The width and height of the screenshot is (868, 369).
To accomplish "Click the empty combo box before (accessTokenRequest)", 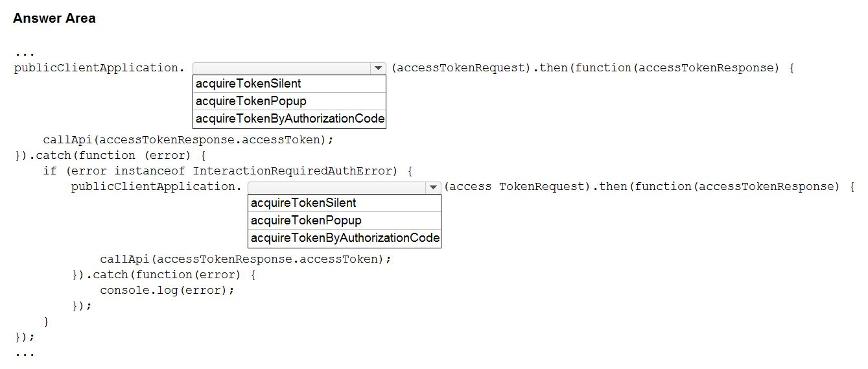I will click(x=289, y=68).
